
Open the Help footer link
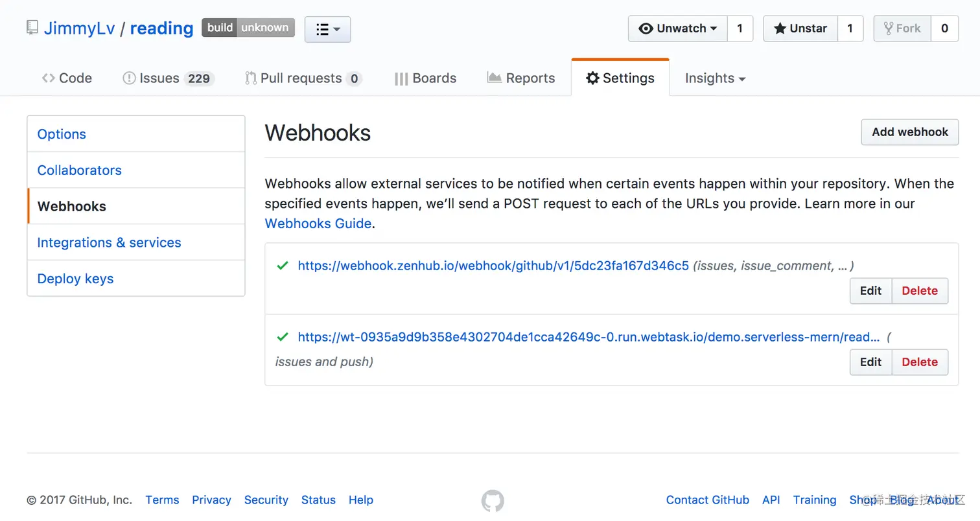tap(361, 500)
